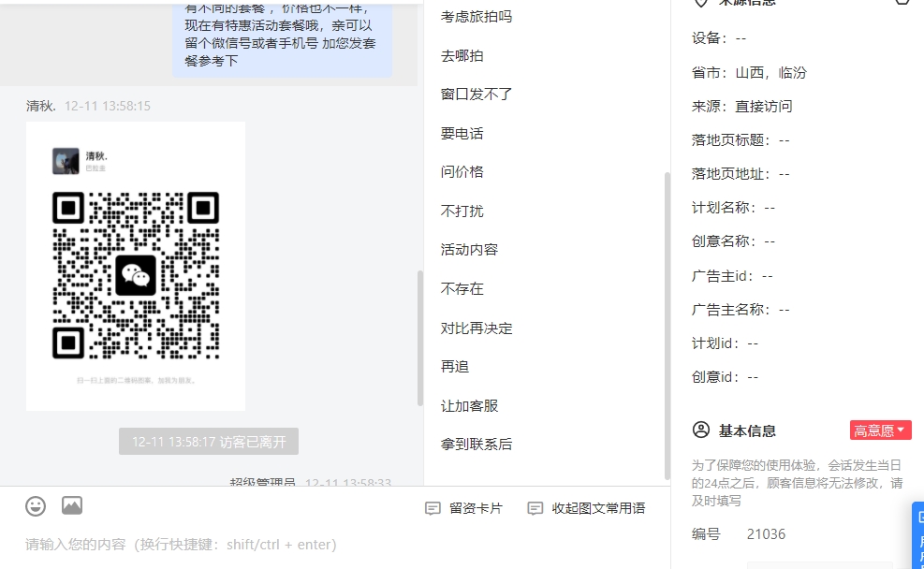Select quick phrase 对比再决定

tap(477, 328)
